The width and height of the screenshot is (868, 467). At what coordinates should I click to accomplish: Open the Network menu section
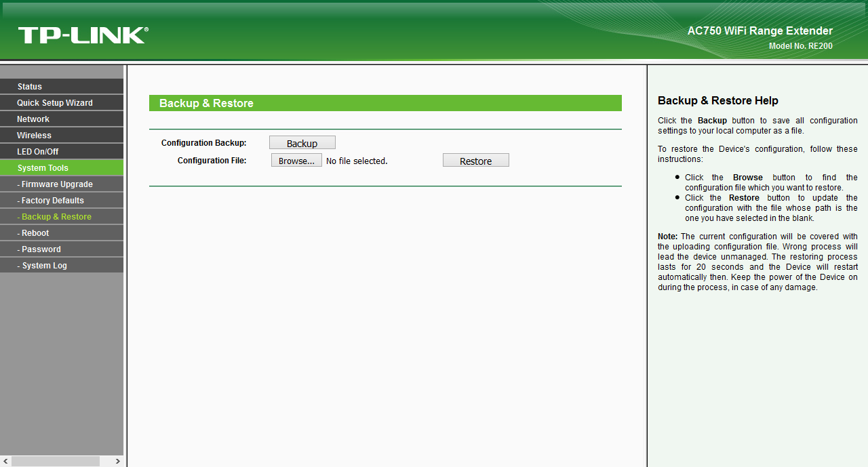tap(62, 119)
